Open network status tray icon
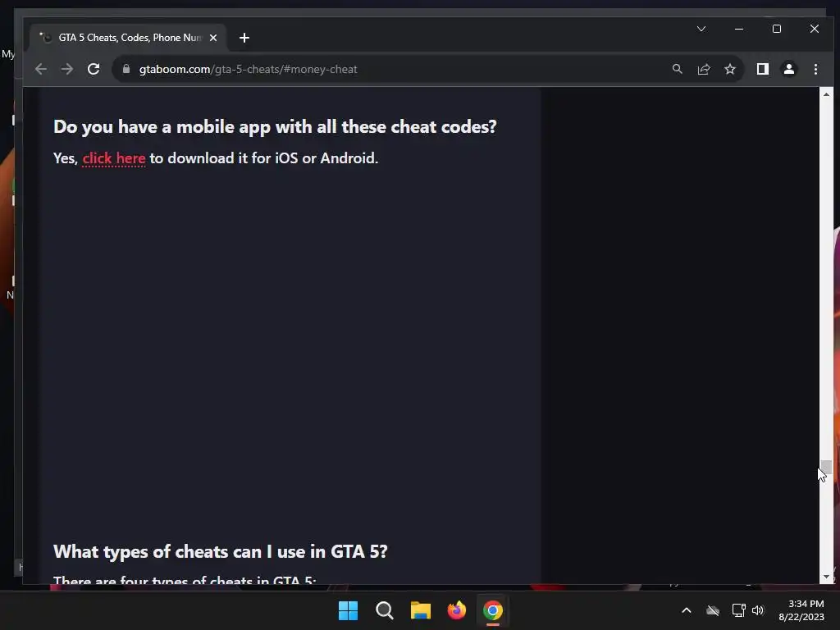The width and height of the screenshot is (840, 630). pyautogui.click(x=739, y=610)
